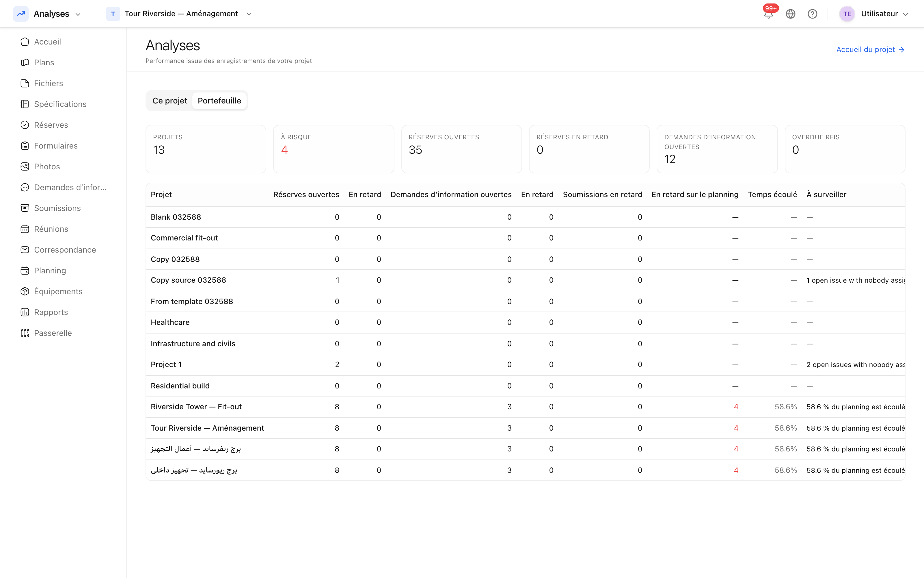924x578 pixels.
Task: Follow the Accueil du projet link
Action: [x=870, y=50]
